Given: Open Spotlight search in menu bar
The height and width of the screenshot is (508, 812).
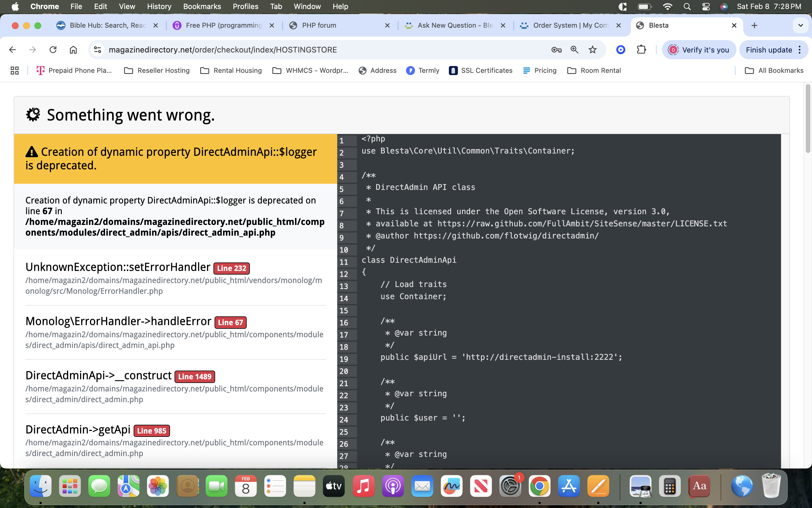Looking at the screenshot, I should click(x=687, y=6).
